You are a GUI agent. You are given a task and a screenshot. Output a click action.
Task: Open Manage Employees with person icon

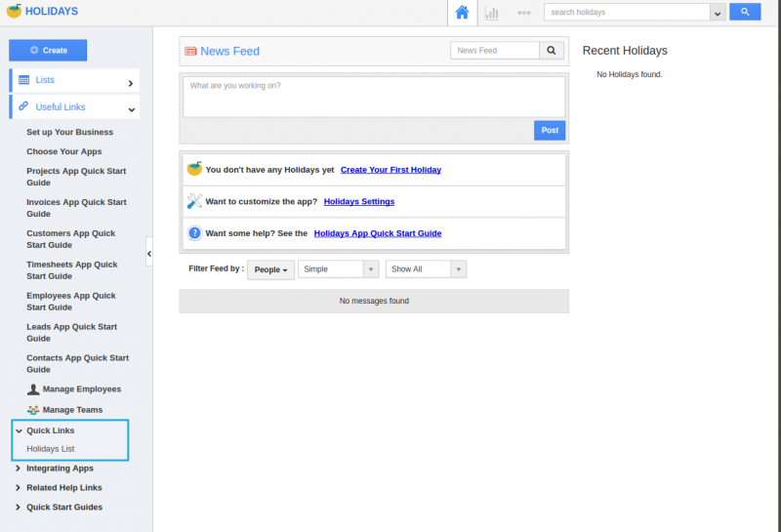(74, 389)
